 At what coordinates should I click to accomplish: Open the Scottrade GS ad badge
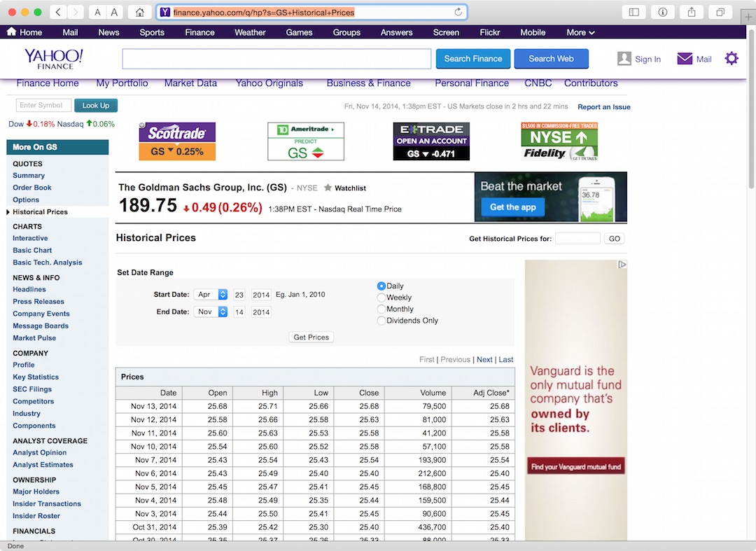(177, 141)
